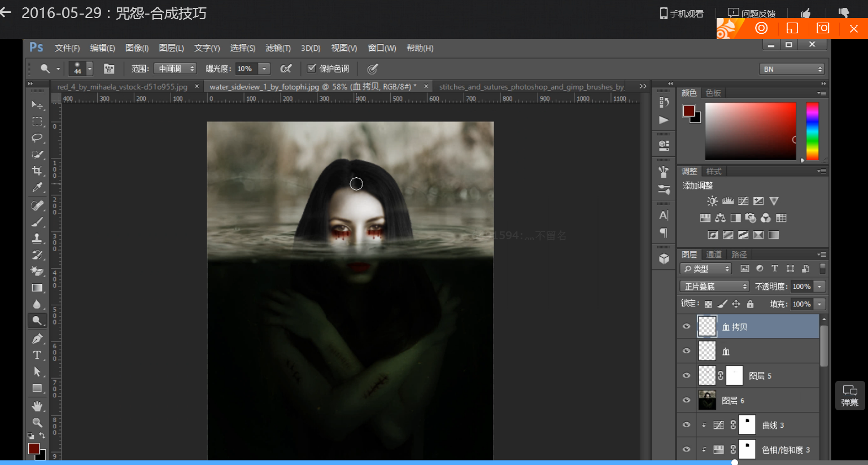This screenshot has width=868, height=465.
Task: Select the Eyedropper tool
Action: 37,187
